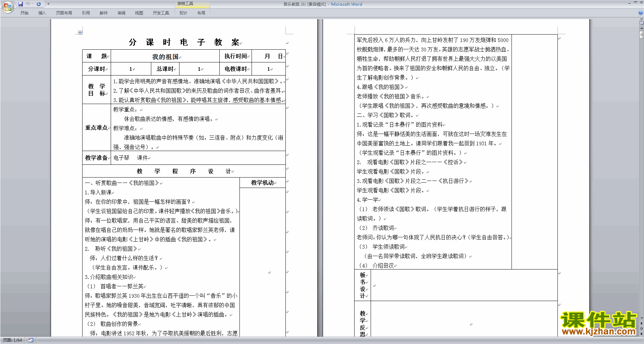Image resolution: width=644 pixels, height=344 pixels.
Task: Open the table tools 设计 tab
Action: click(x=183, y=13)
